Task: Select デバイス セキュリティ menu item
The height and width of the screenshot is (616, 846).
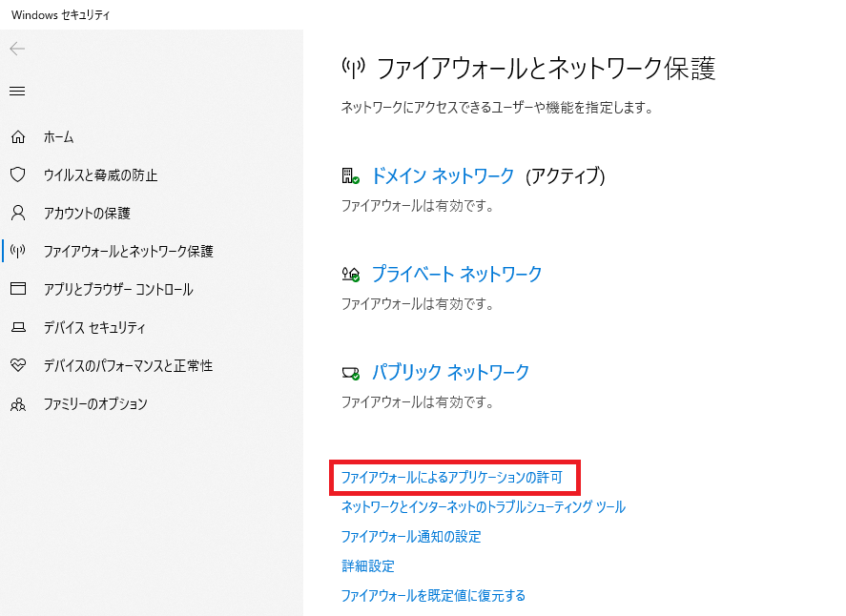Action: coord(94,327)
